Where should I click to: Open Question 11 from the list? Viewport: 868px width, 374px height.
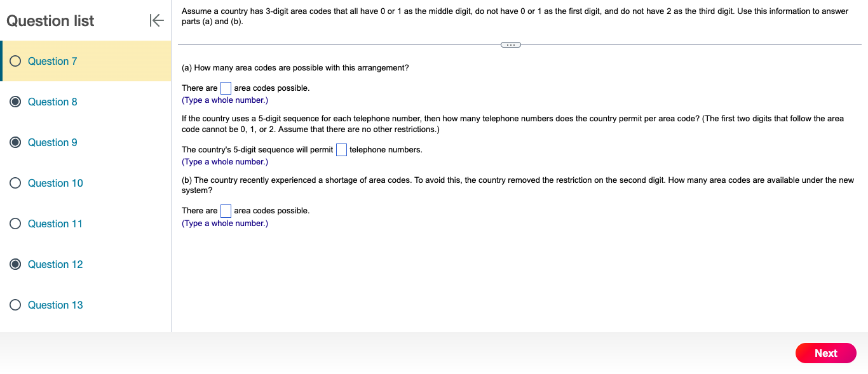coord(55,224)
